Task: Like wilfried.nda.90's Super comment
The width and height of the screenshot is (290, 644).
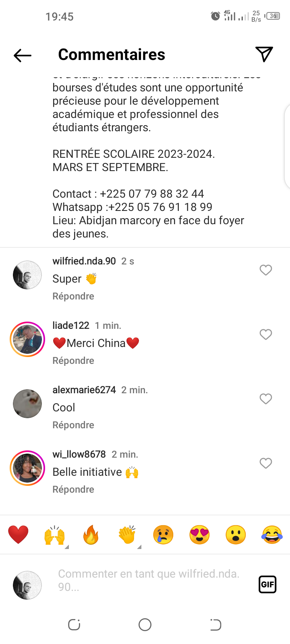Action: 266,270
